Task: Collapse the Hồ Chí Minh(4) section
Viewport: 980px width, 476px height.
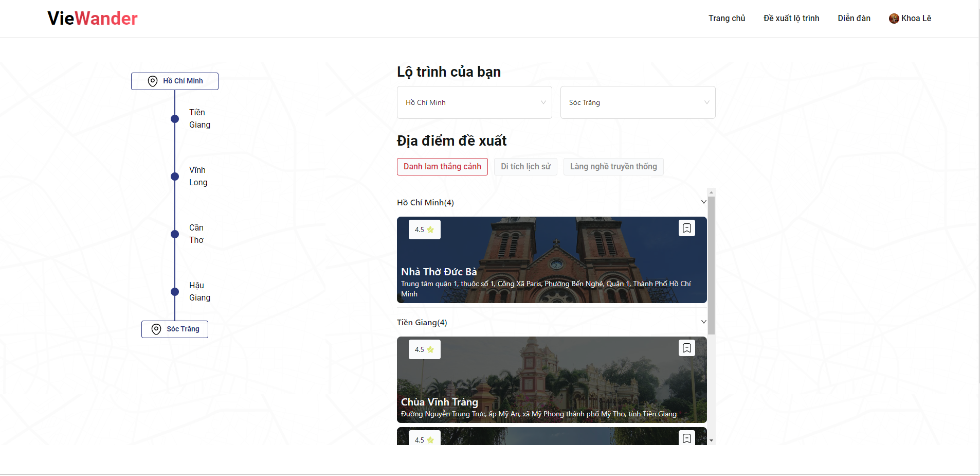Action: [x=703, y=202]
